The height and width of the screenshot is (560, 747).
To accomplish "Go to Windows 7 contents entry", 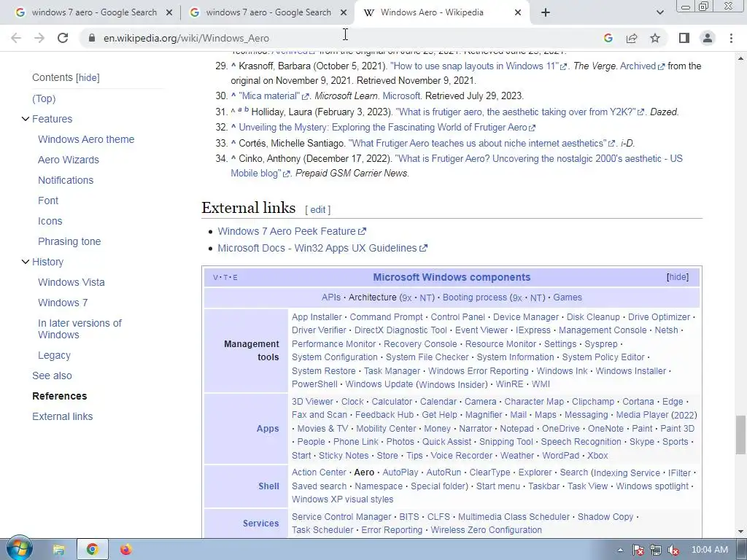I will 63,303.
